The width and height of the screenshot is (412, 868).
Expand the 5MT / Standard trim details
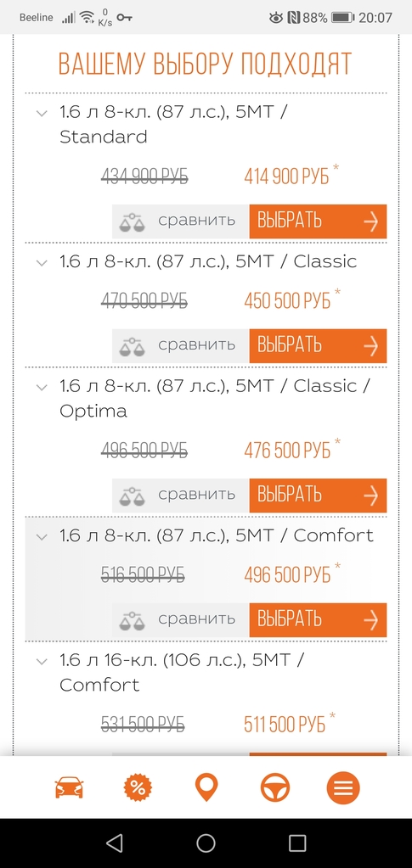(42, 114)
